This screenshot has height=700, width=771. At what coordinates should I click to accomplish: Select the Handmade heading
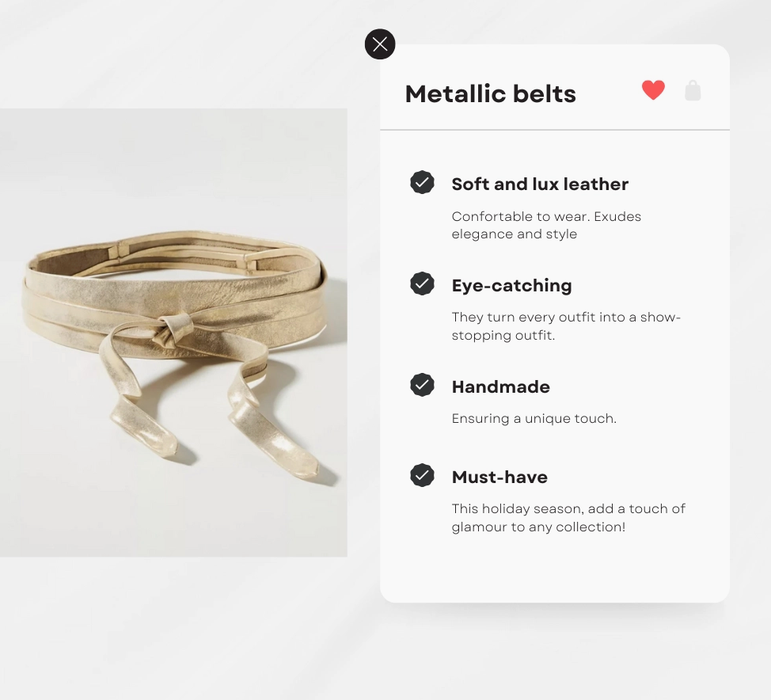point(500,386)
